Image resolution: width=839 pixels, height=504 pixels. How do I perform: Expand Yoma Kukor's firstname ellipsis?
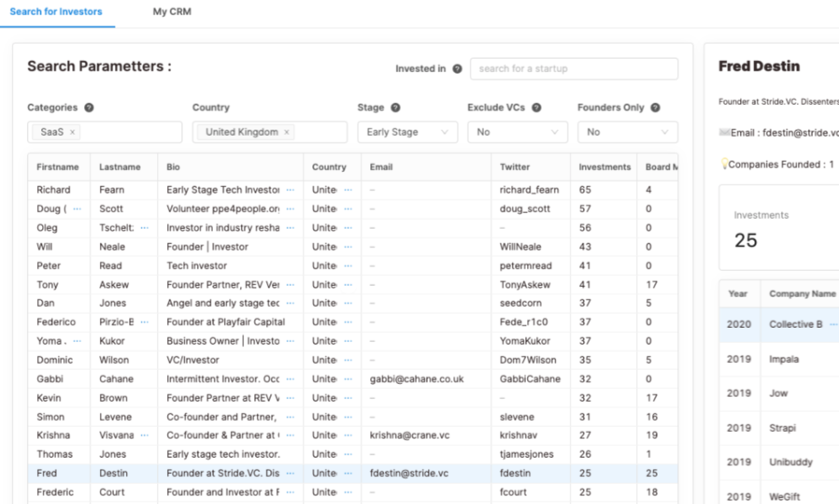point(77,340)
